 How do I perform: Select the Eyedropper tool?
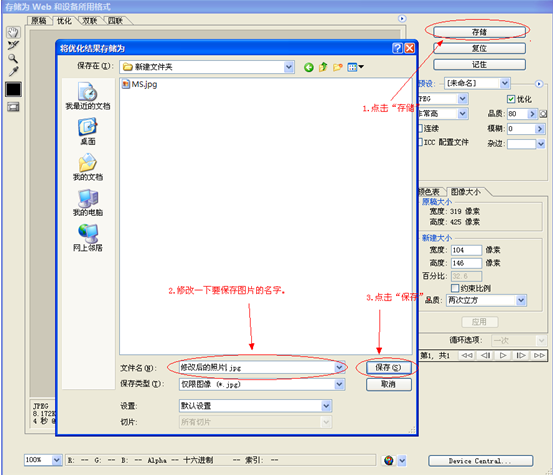pyautogui.click(x=13, y=71)
